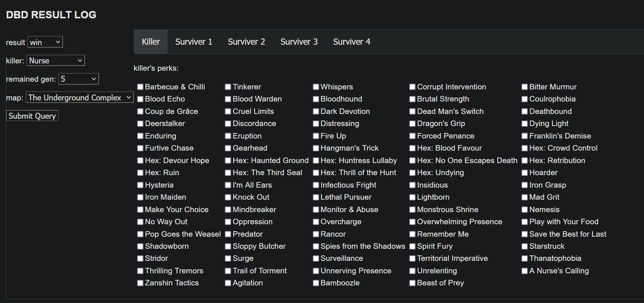Open the Surviver 4 tab
Image resolution: width=644 pixels, height=303 pixels.
(352, 42)
